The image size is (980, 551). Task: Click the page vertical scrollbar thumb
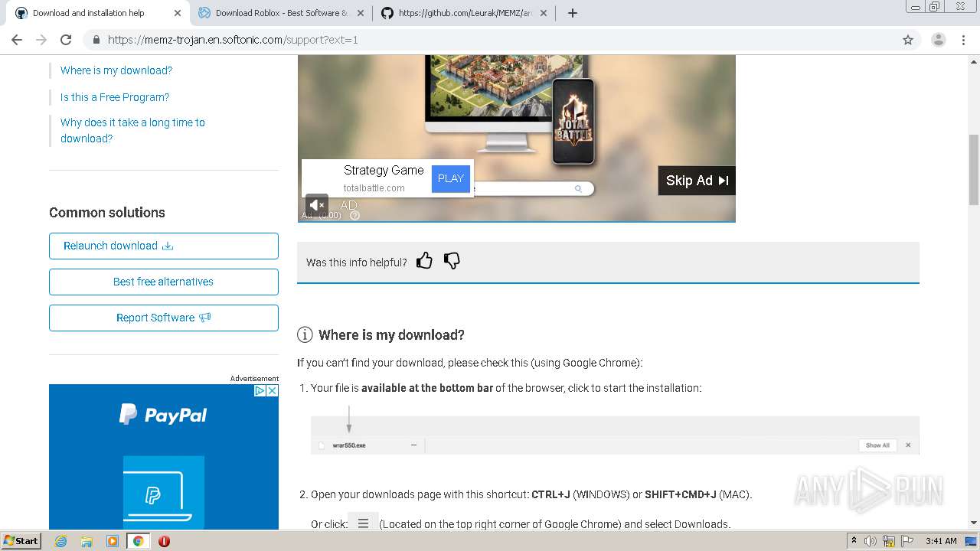(974, 170)
